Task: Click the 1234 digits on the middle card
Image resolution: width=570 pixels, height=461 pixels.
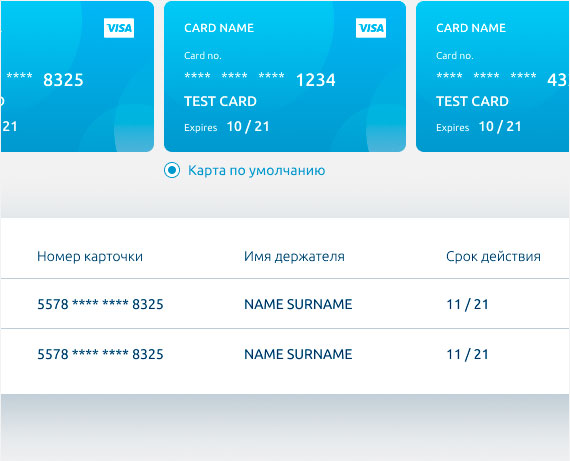Action: point(316,80)
